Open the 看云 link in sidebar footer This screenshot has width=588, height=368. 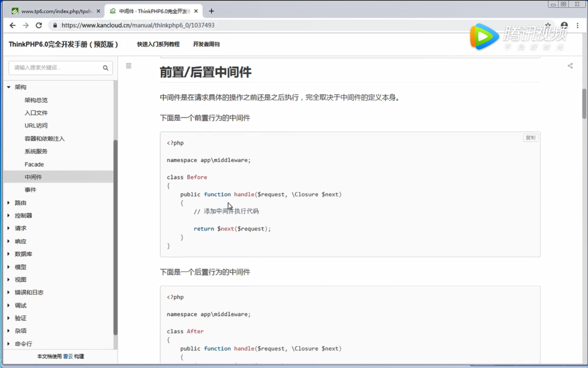coord(68,356)
